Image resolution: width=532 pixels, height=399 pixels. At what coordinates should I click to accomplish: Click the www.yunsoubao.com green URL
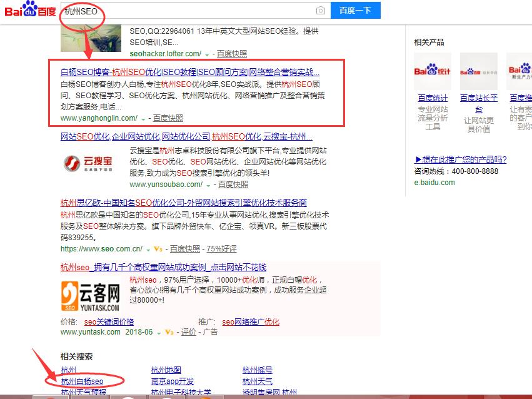click(x=166, y=184)
